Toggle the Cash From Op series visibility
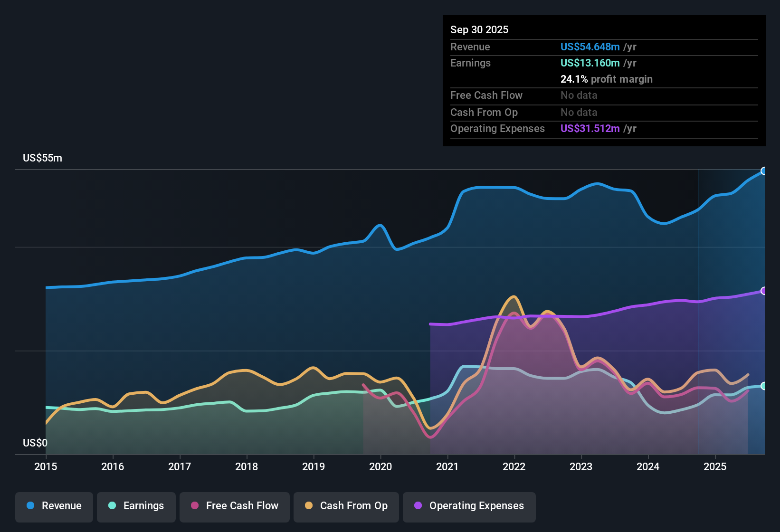 pos(346,506)
